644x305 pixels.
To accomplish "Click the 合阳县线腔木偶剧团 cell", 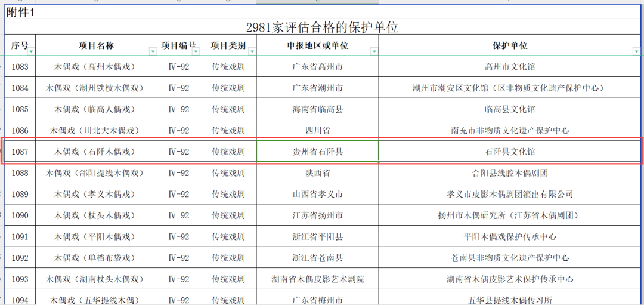I will 510,173.
